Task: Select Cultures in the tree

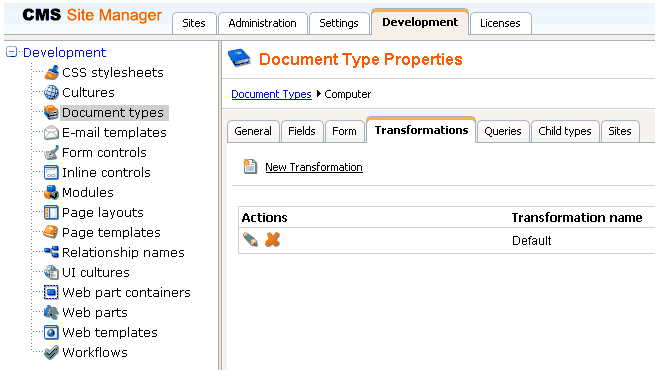Action: (x=88, y=93)
